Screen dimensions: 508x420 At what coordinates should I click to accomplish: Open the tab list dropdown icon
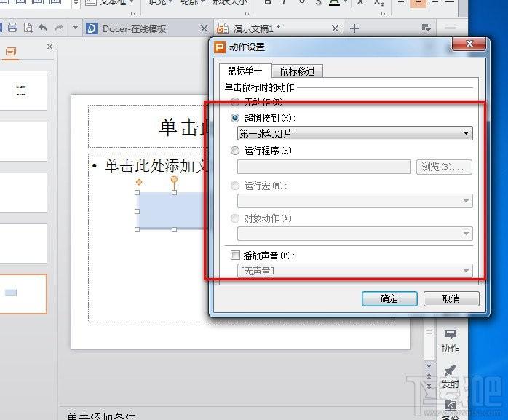tap(426, 28)
